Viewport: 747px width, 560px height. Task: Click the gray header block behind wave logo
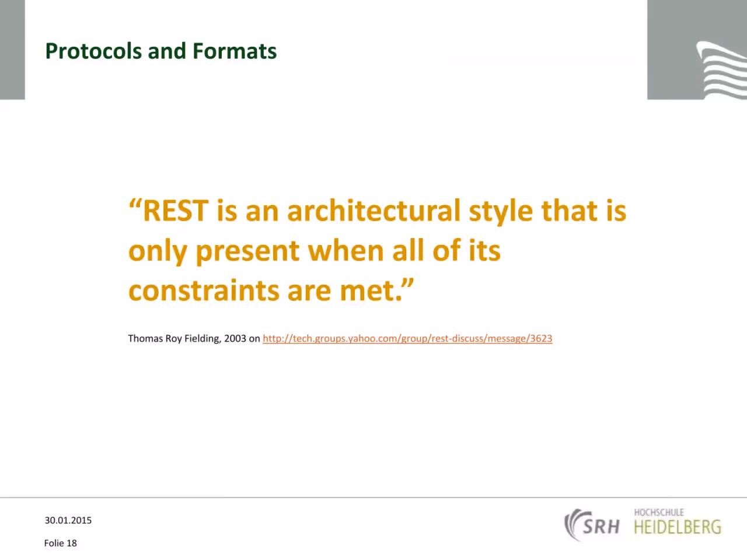tap(697, 50)
